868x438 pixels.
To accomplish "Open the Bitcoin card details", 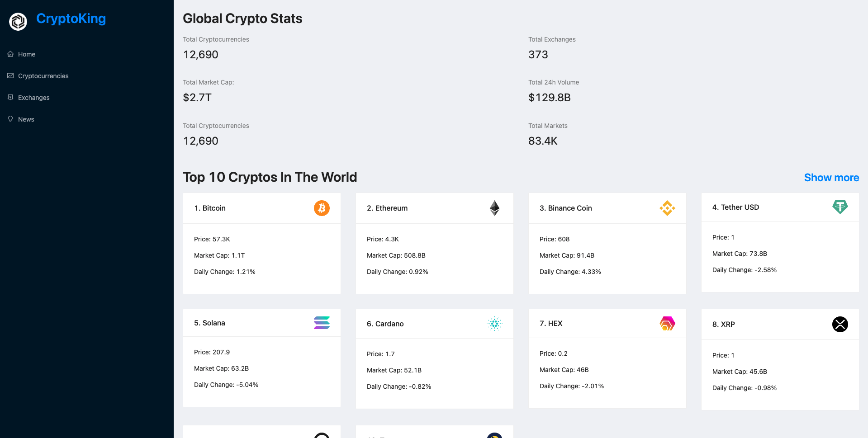I will click(261, 243).
